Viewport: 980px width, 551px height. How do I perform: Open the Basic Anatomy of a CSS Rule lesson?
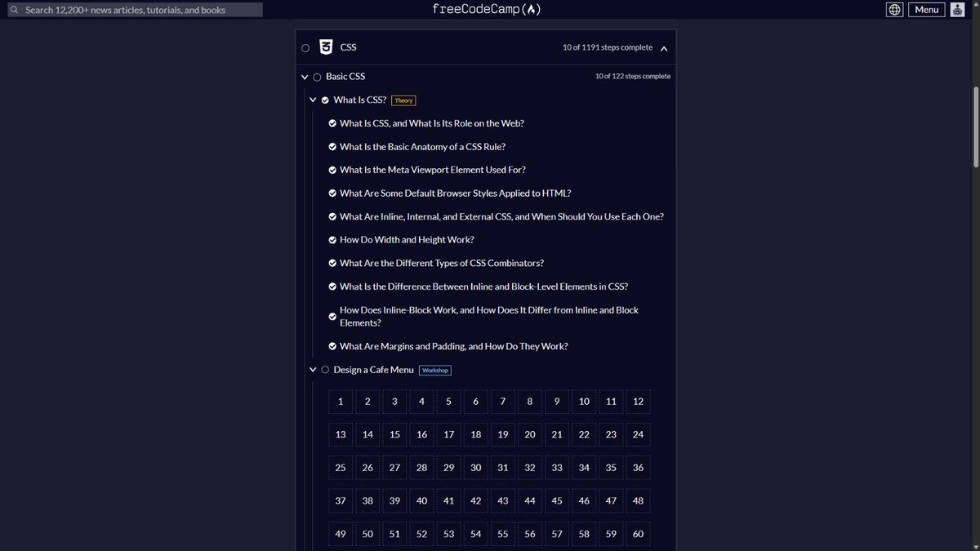click(x=422, y=146)
